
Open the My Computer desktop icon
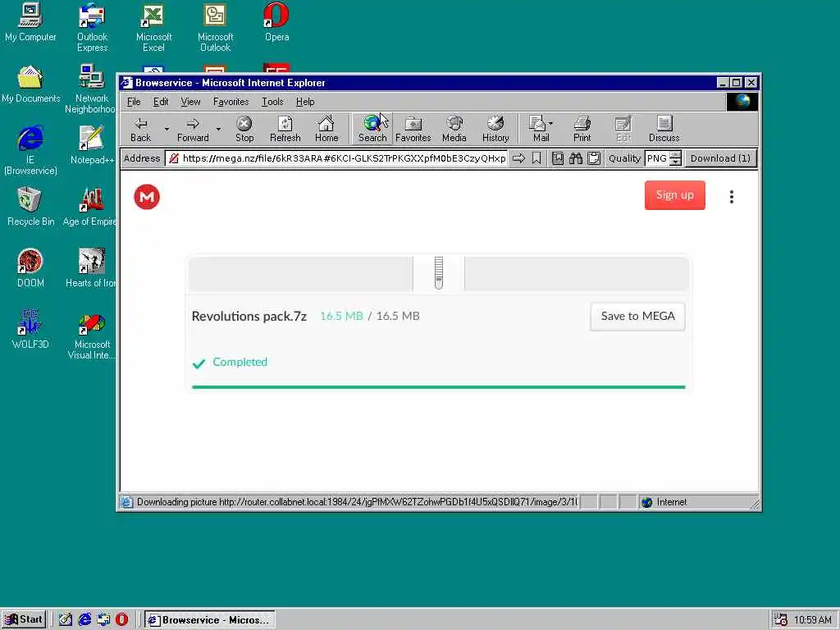[30, 22]
